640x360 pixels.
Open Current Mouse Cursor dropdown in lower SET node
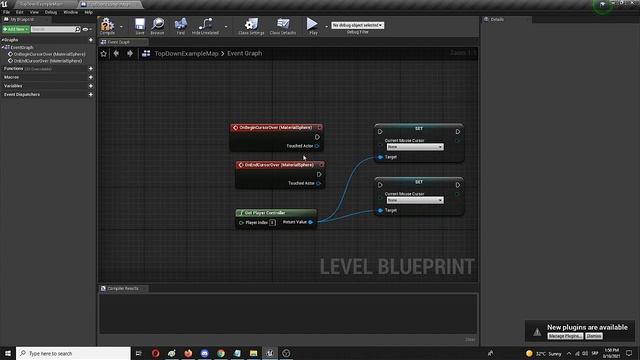tap(415, 200)
